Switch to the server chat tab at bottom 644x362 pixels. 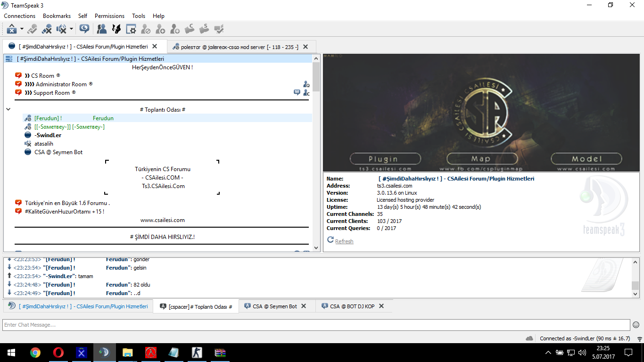[78, 306]
